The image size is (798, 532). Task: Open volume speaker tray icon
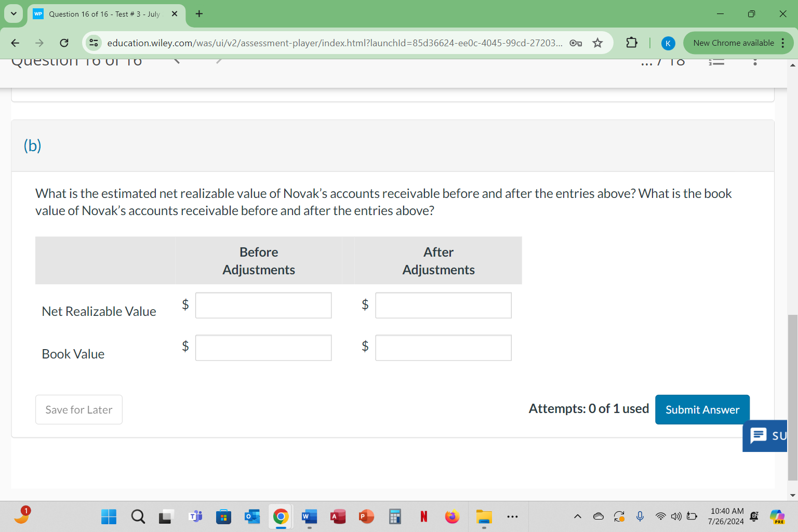(676, 516)
